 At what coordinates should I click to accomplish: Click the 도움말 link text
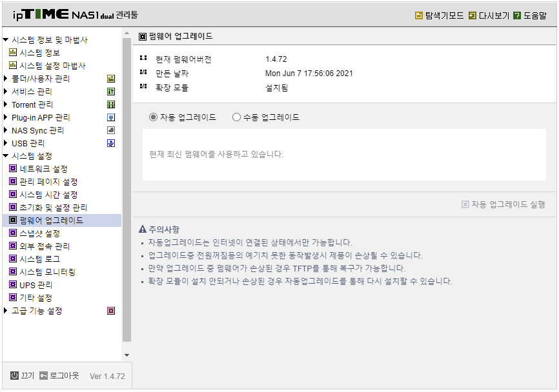click(534, 15)
